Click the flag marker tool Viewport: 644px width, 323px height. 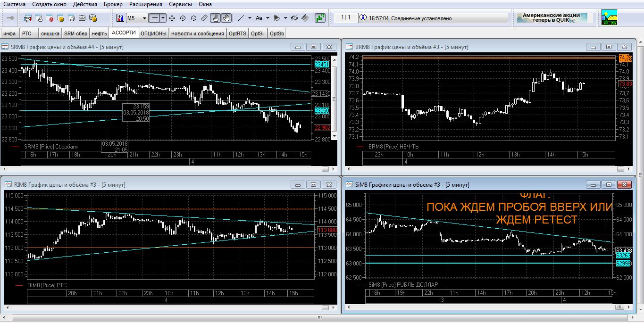point(277,18)
